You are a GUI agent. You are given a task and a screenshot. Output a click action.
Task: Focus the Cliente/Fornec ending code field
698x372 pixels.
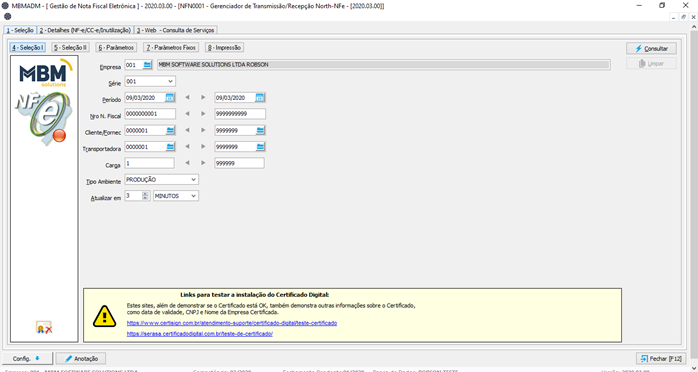tap(235, 130)
